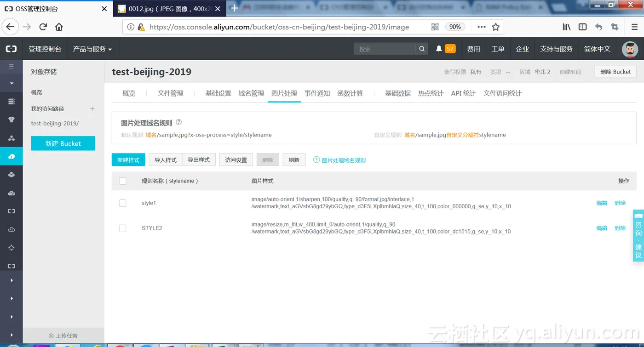Image resolution: width=644 pixels, height=347 pixels.
Task: Open the API 统计 tab
Action: 463,93
